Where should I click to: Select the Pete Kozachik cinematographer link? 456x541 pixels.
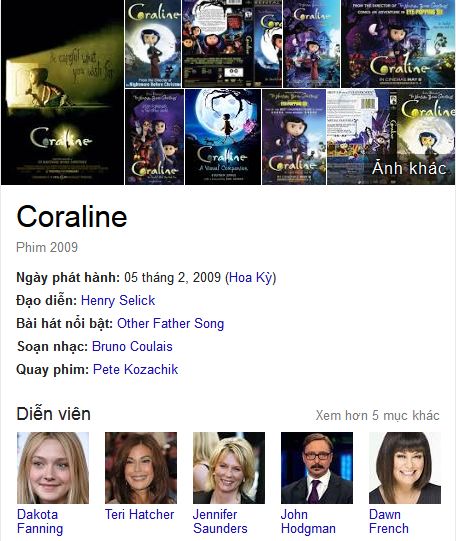click(136, 370)
